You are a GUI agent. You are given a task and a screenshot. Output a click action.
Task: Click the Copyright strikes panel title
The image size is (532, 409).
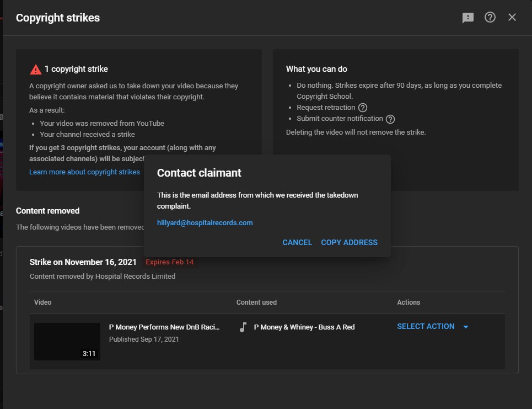pos(58,18)
